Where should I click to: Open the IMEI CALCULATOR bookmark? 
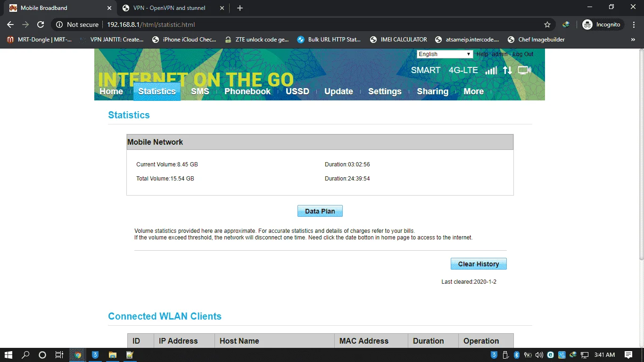pyautogui.click(x=399, y=40)
